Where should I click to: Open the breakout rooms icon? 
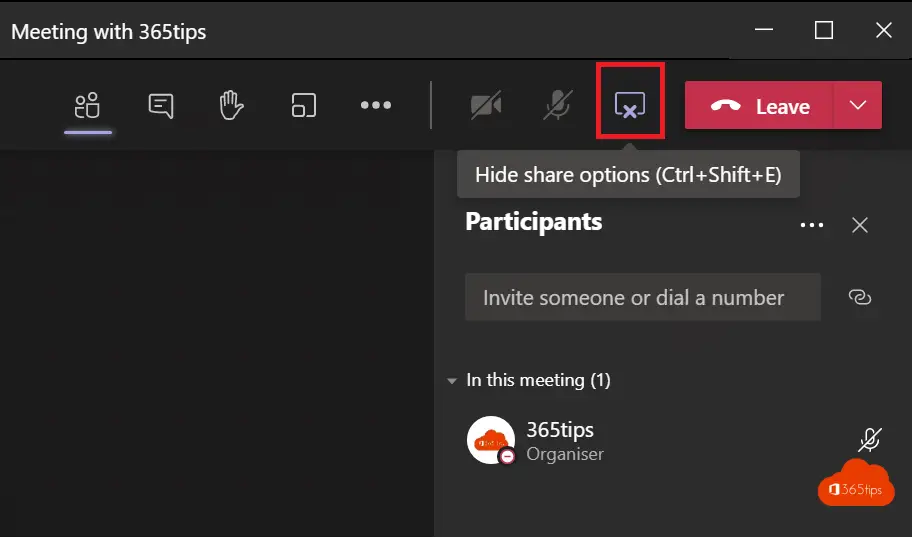(304, 105)
